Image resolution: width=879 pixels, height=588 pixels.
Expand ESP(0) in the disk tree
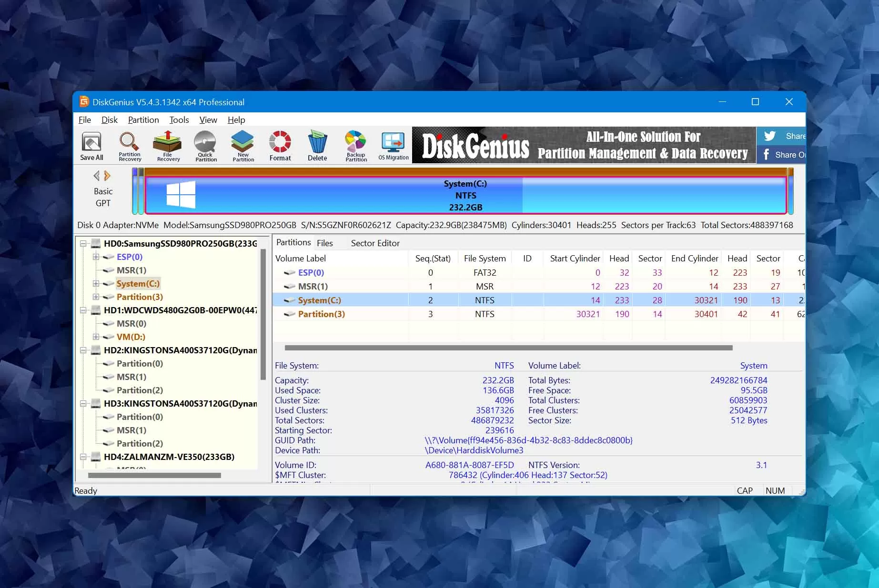[x=96, y=257]
